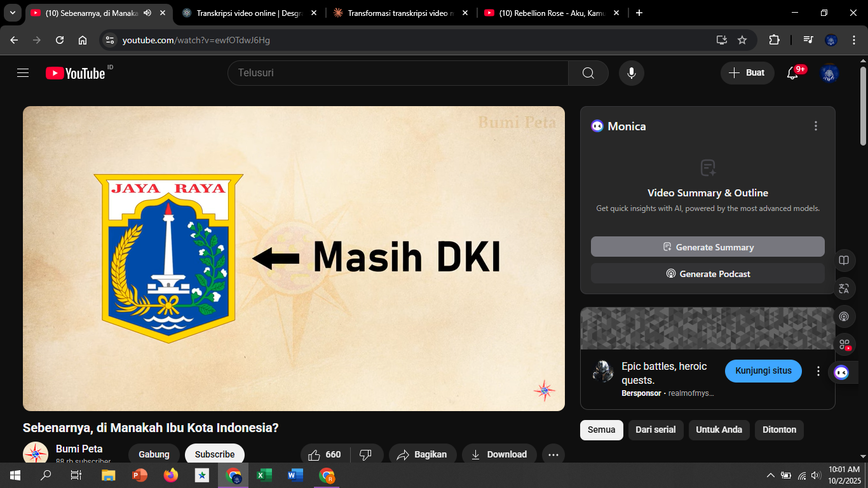Click the Chrome address bar URL
Screen dimensions: 868x488
pos(196,40)
